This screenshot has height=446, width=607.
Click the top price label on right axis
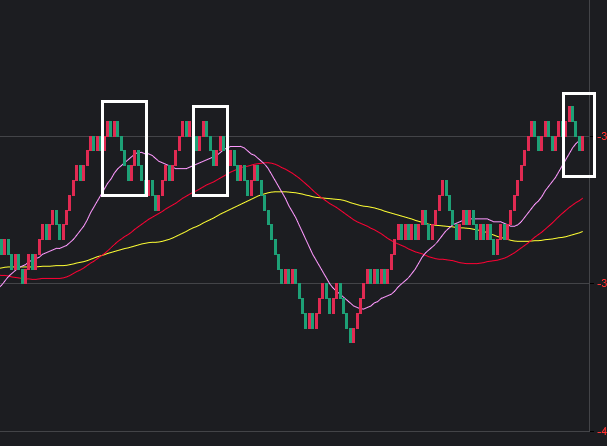click(602, 136)
